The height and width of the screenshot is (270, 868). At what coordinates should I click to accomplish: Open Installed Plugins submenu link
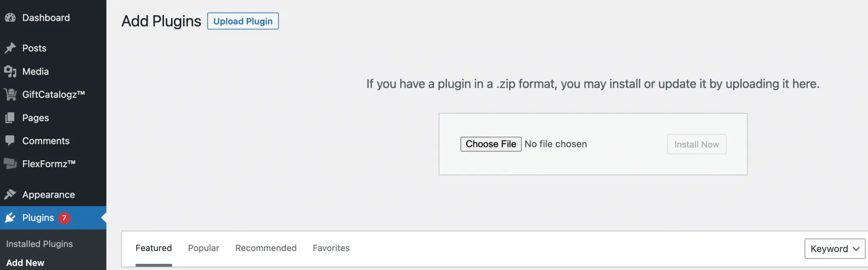[x=39, y=244]
